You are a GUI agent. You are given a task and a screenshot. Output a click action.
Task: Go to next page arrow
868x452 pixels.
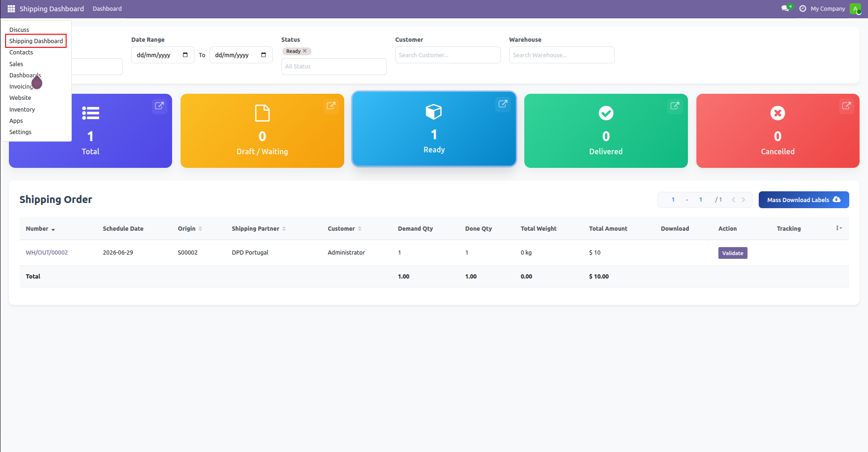click(743, 200)
